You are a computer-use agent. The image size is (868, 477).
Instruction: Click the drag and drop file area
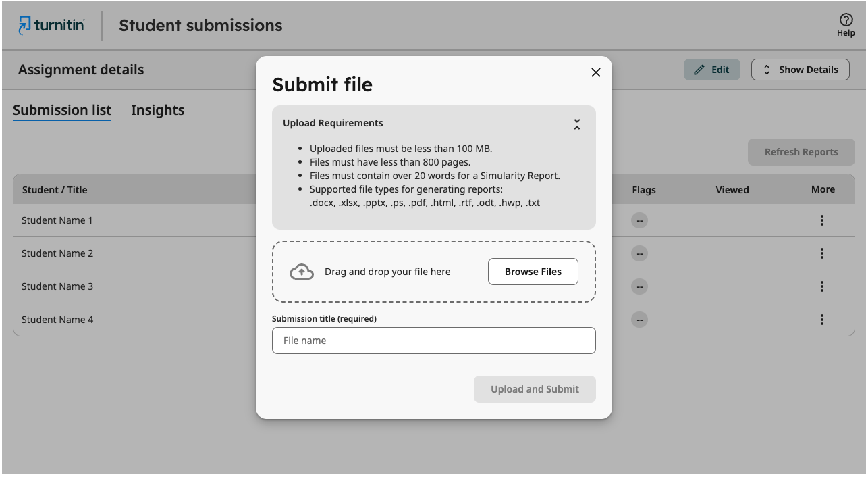(x=434, y=272)
